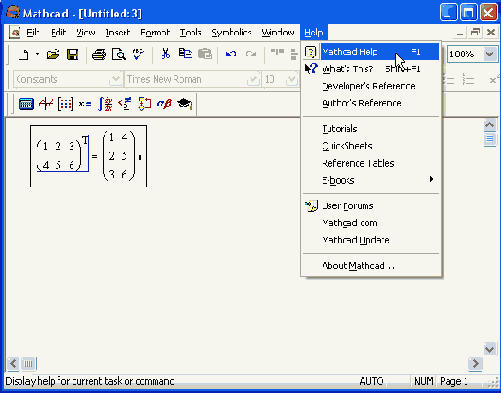This screenshot has width=501, height=393.
Task: Open the Graph toolbar icon
Action: pyautogui.click(x=46, y=104)
